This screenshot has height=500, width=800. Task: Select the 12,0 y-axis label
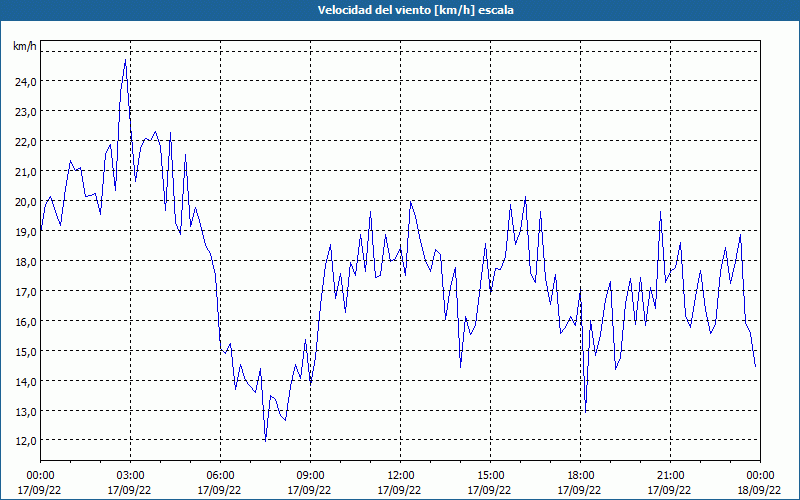pos(26,441)
